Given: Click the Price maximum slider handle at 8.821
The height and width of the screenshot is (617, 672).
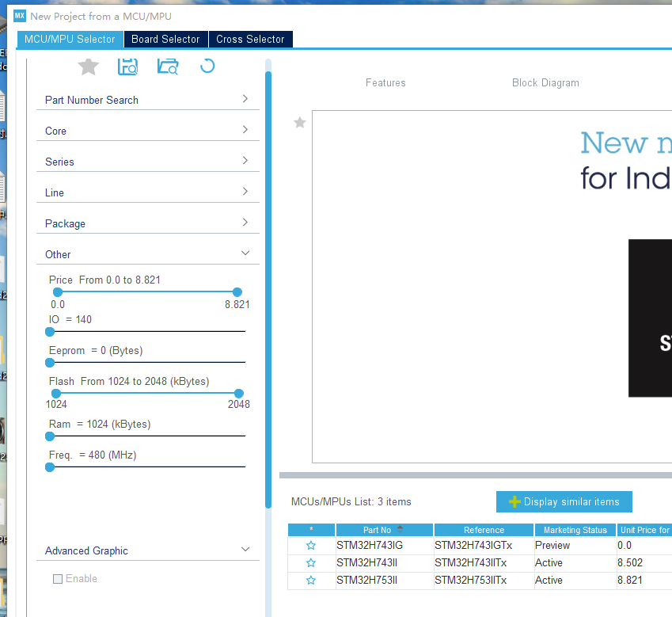Looking at the screenshot, I should tap(237, 292).
